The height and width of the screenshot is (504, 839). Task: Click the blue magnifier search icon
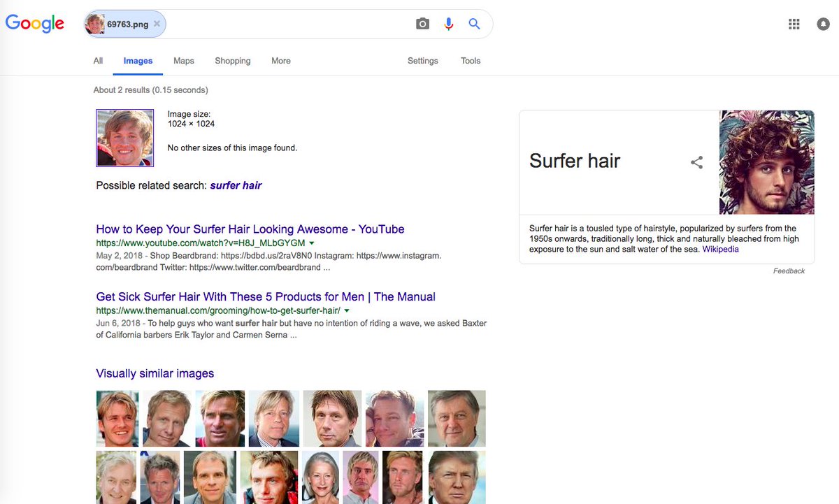pos(474,24)
